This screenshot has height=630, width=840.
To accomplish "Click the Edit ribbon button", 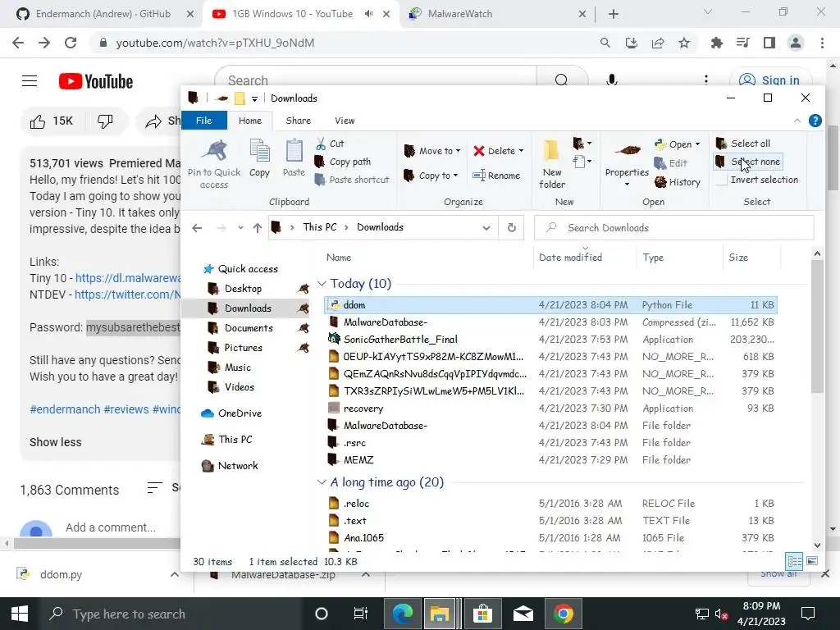I will (671, 163).
